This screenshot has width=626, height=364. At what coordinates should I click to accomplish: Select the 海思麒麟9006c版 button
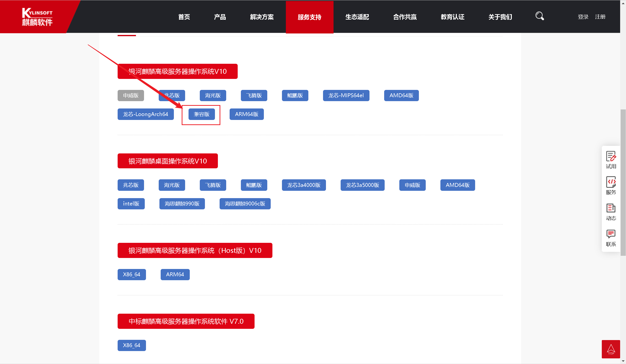pyautogui.click(x=245, y=204)
